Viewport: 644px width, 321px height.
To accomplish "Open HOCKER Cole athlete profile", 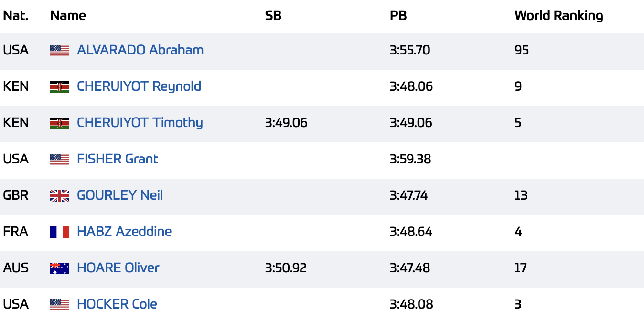I will pyautogui.click(x=117, y=304).
